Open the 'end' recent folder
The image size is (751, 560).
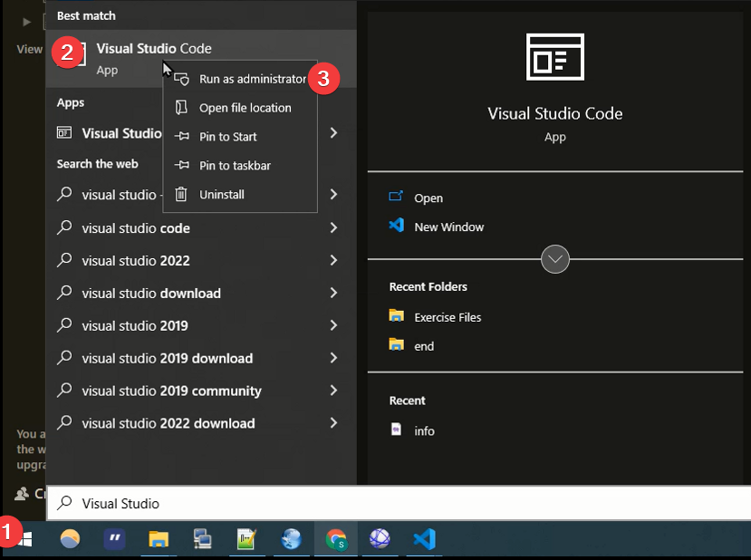pyautogui.click(x=411, y=346)
